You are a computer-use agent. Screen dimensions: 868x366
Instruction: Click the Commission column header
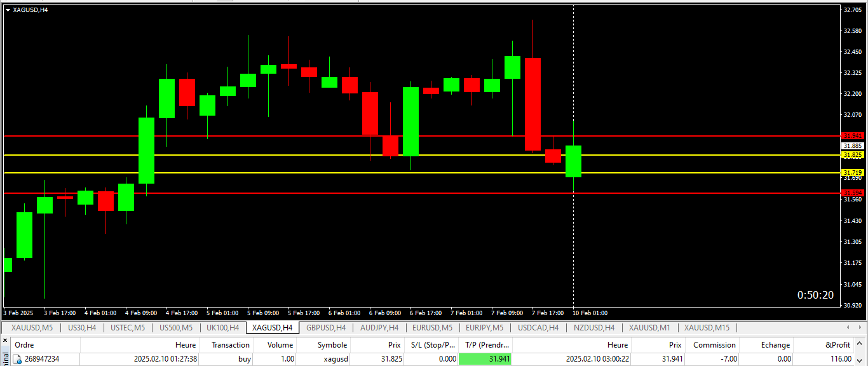pos(714,345)
